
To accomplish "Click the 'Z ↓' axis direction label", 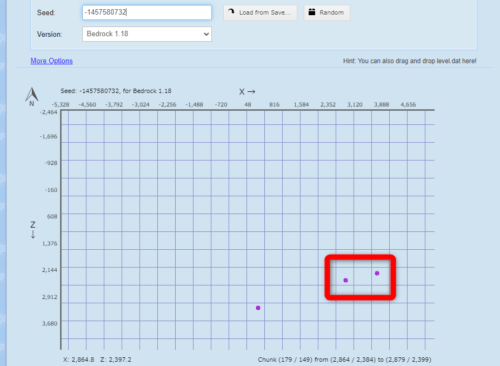I will point(33,229).
